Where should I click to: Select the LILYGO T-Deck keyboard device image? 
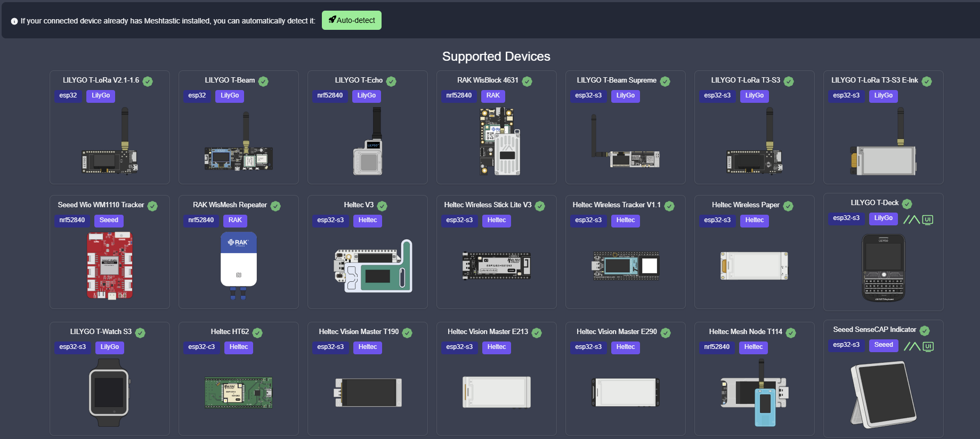884,267
